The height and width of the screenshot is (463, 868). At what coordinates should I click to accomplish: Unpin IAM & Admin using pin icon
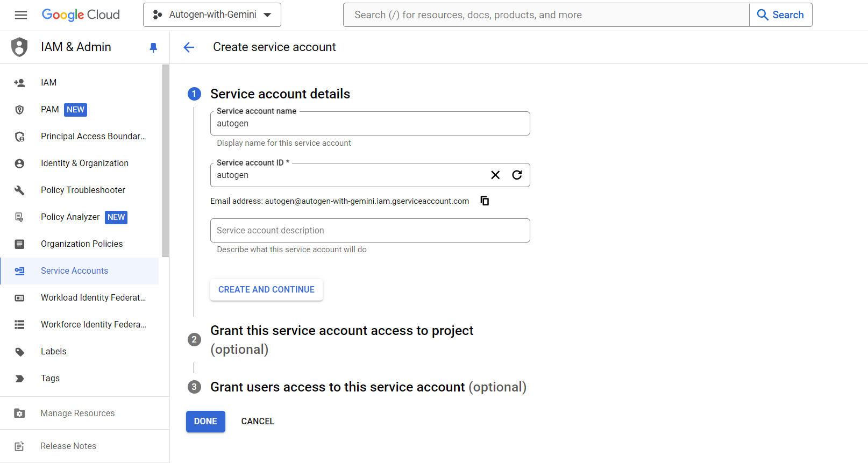[153, 47]
